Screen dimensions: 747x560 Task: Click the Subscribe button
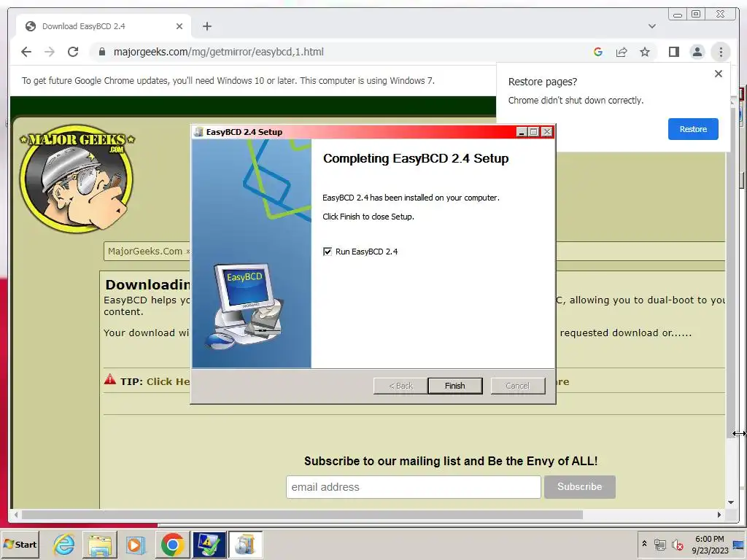pyautogui.click(x=580, y=486)
